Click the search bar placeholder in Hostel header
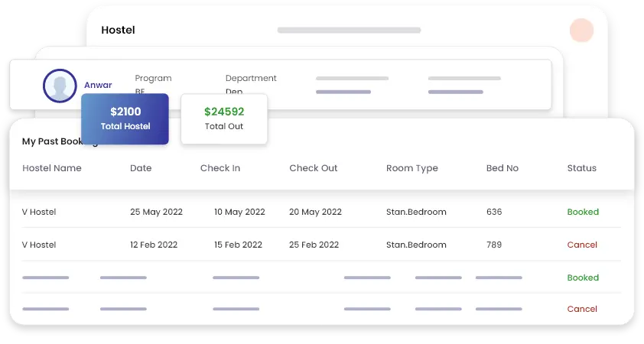The width and height of the screenshot is (644, 344). (x=349, y=31)
